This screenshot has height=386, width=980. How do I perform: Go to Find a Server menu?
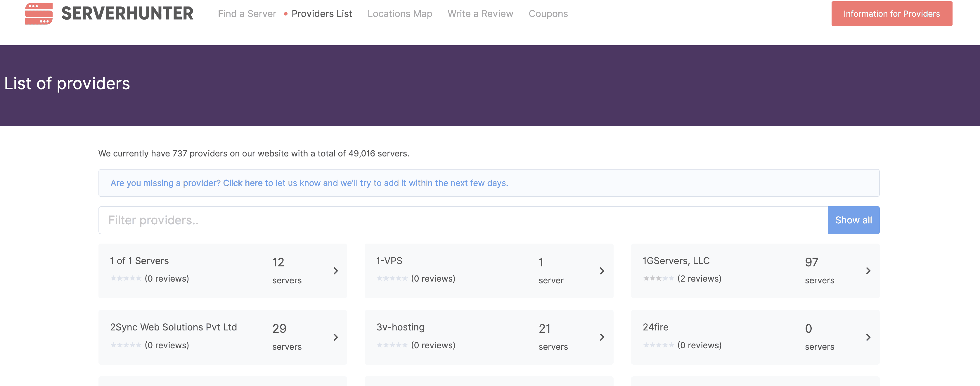[247, 14]
